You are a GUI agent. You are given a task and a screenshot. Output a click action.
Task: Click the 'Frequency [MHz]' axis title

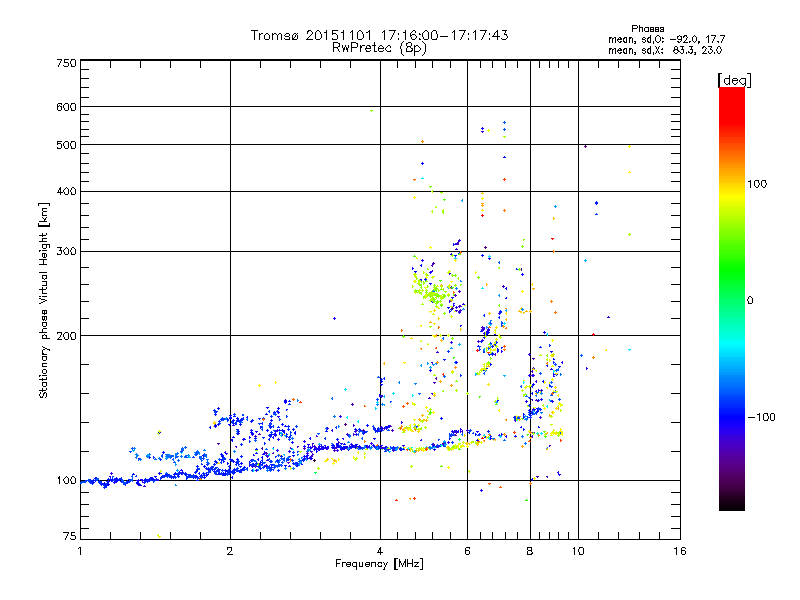[379, 564]
